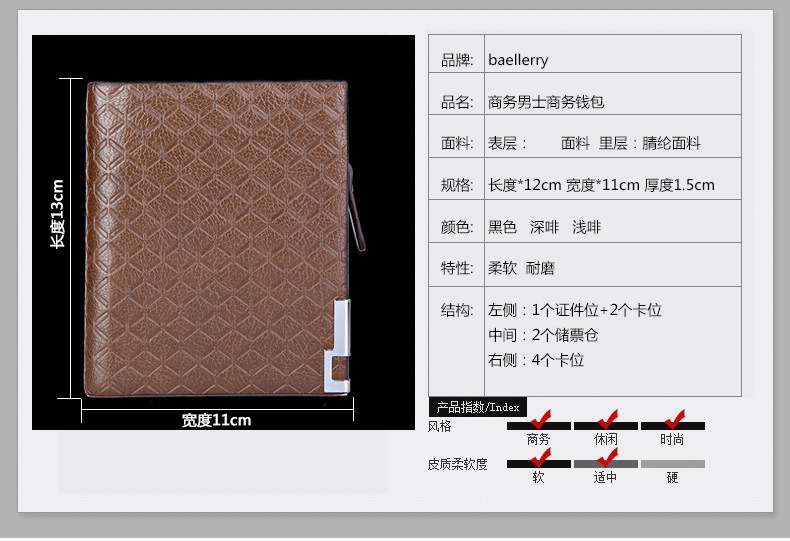790x541 pixels.
Task: Click the 面料: row label
Action: point(457,144)
